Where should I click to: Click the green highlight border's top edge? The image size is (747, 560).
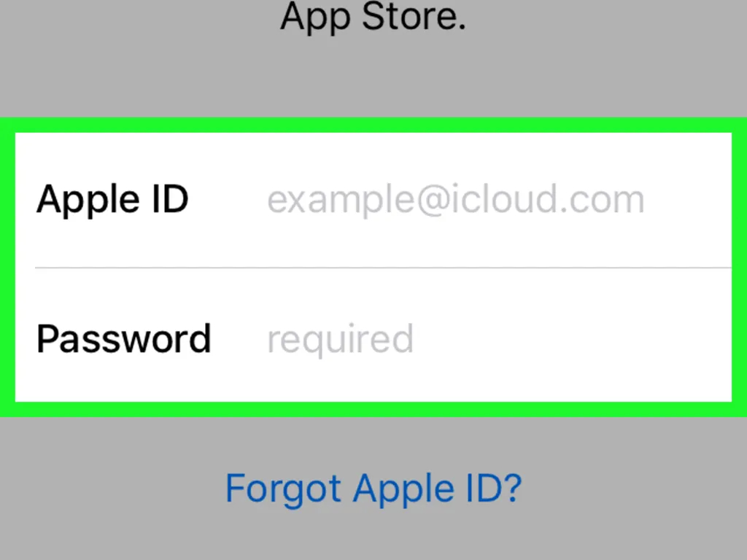pyautogui.click(x=373, y=125)
